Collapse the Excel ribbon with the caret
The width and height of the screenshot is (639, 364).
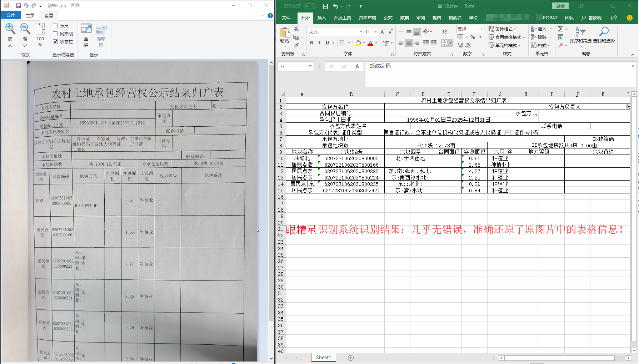tap(633, 55)
